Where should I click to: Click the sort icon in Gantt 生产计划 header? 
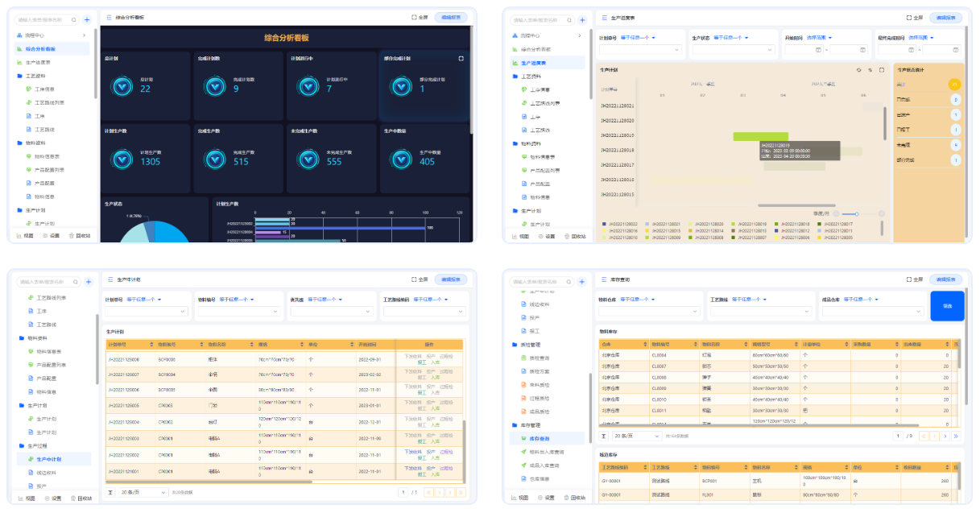[870, 70]
